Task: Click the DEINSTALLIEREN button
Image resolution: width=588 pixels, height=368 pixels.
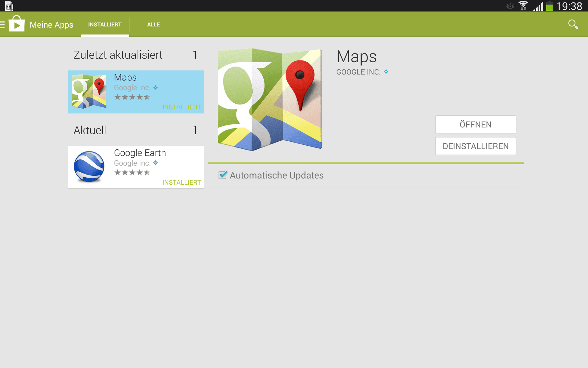Action: pos(476,146)
